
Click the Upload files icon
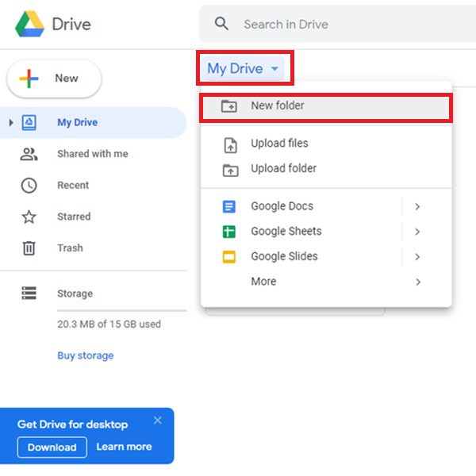(230, 145)
